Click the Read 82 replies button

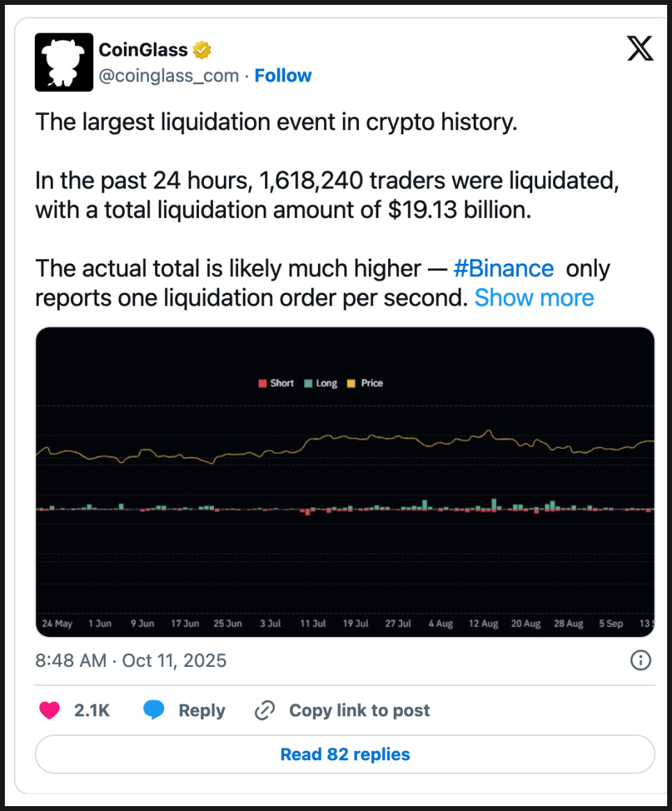345,754
